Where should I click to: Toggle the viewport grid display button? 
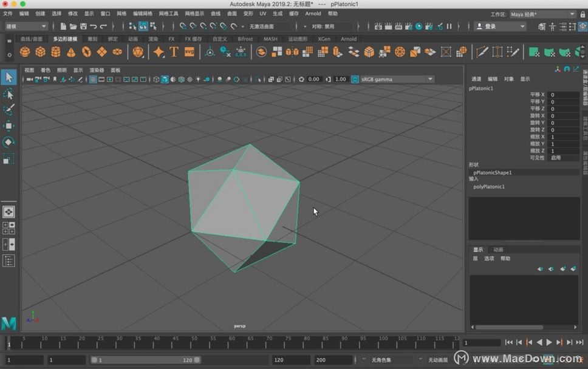point(93,80)
